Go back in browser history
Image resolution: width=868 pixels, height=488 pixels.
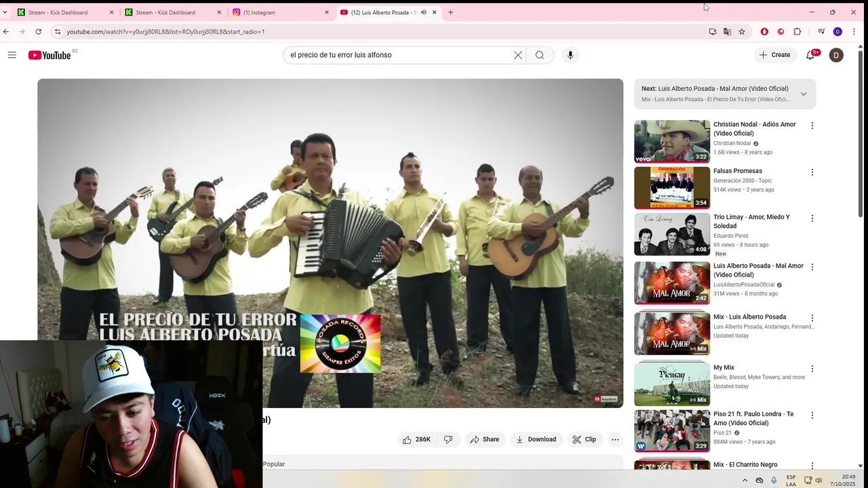pyautogui.click(x=6, y=31)
